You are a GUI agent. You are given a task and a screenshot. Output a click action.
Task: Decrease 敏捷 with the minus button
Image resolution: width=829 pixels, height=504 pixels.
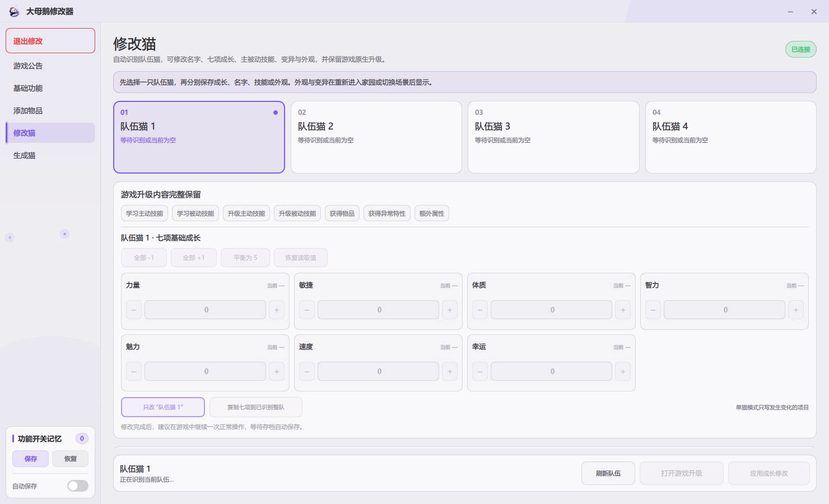pyautogui.click(x=307, y=310)
